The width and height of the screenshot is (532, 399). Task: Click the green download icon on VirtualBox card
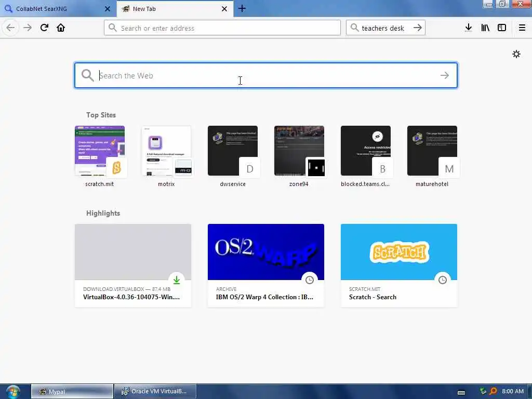177,280
